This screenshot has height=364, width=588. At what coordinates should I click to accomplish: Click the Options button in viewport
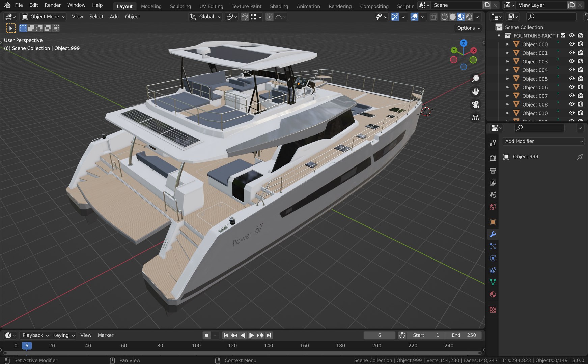pyautogui.click(x=469, y=28)
